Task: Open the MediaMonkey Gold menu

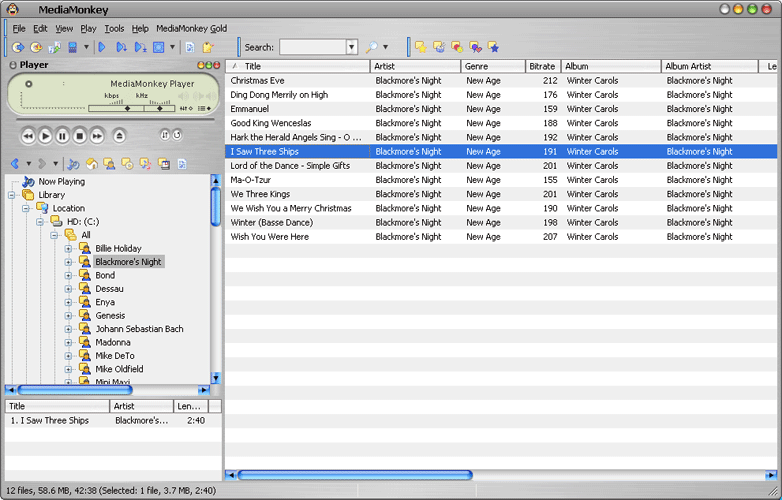Action: 192,28
